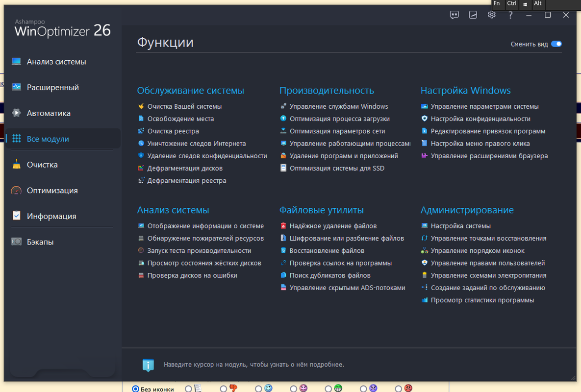The image size is (581, 392).
Task: Select radio button next to red angry smiley
Action: (398, 389)
